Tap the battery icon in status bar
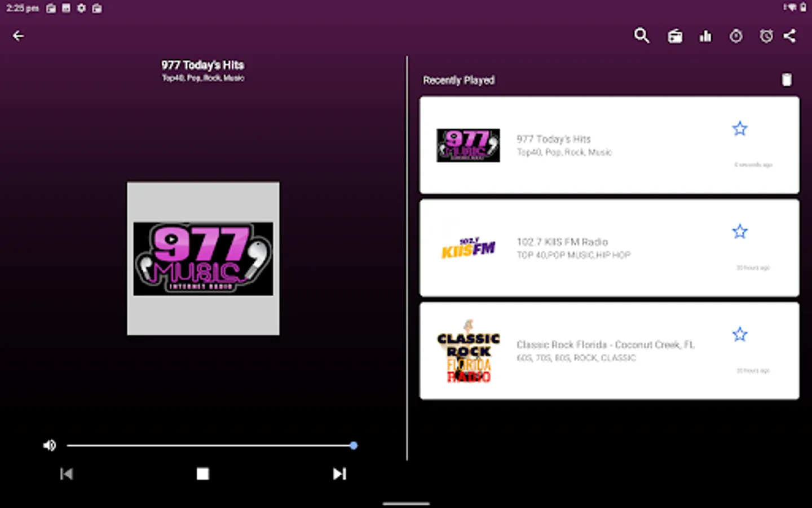This screenshot has height=508, width=812. [803, 7]
